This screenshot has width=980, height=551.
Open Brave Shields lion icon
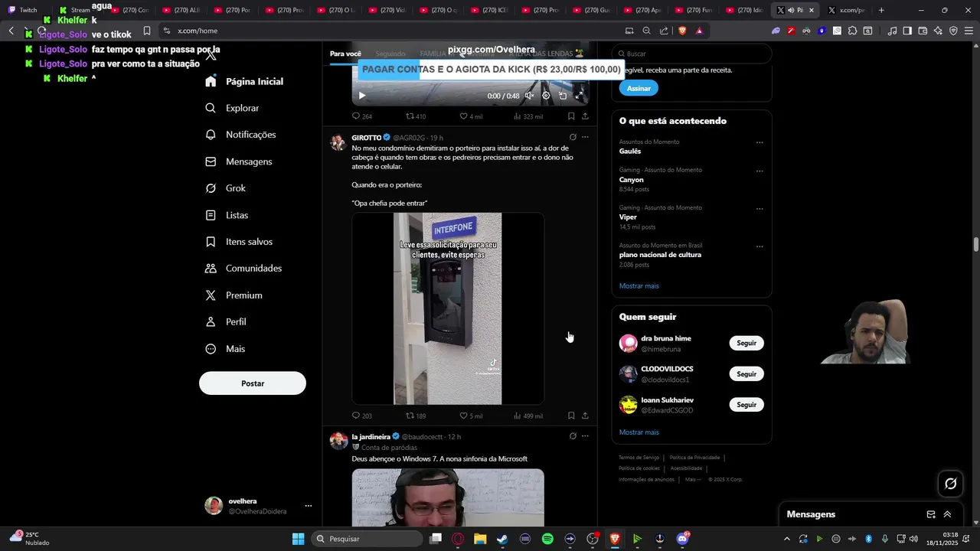coord(682,31)
